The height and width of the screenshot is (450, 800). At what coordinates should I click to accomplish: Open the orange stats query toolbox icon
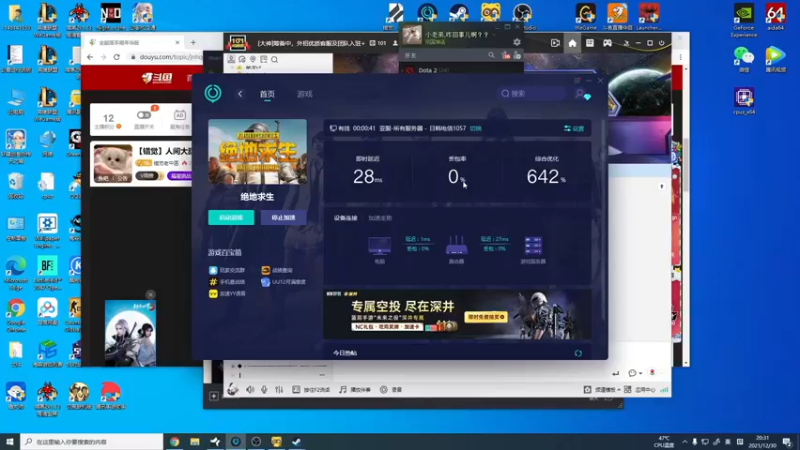tap(265, 270)
